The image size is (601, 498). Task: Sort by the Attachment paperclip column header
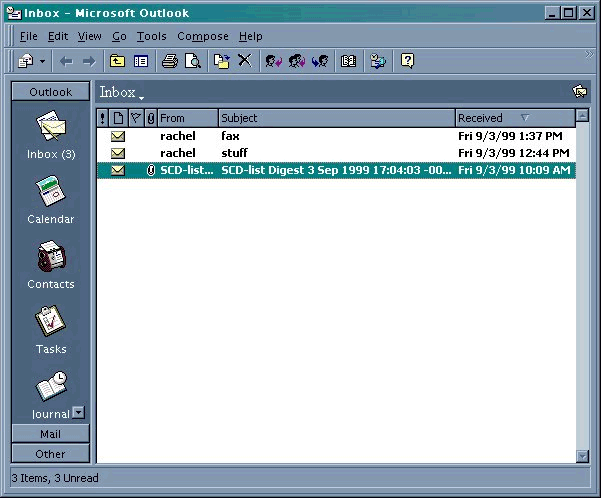click(x=150, y=118)
